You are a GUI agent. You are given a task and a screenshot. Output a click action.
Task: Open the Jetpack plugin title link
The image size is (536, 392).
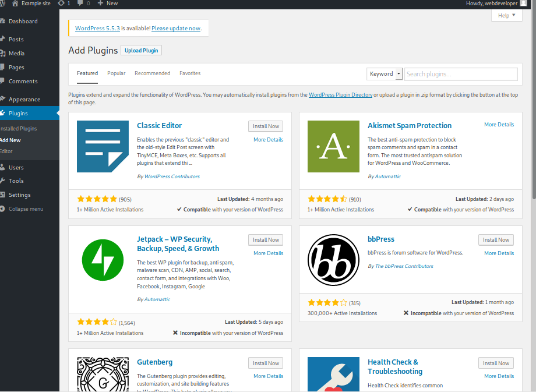coord(178,243)
